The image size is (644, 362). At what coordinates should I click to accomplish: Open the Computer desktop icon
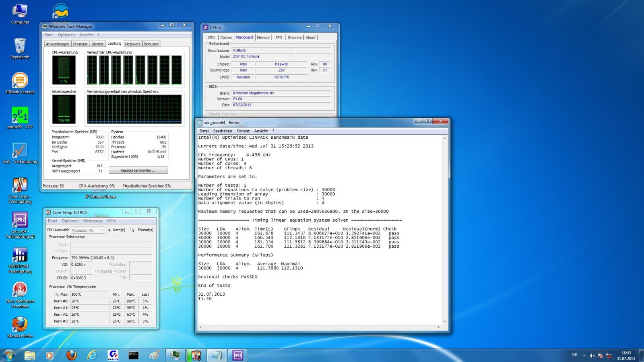(x=20, y=14)
